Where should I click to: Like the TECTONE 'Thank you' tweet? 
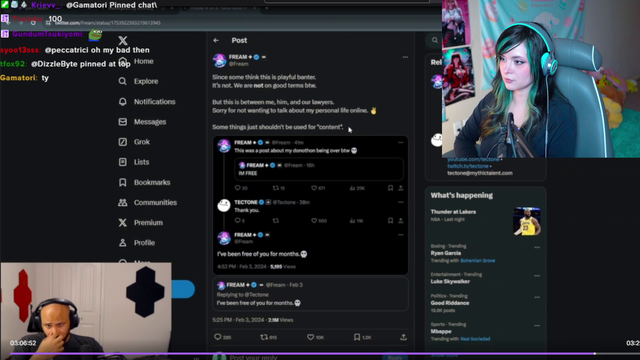[314, 220]
